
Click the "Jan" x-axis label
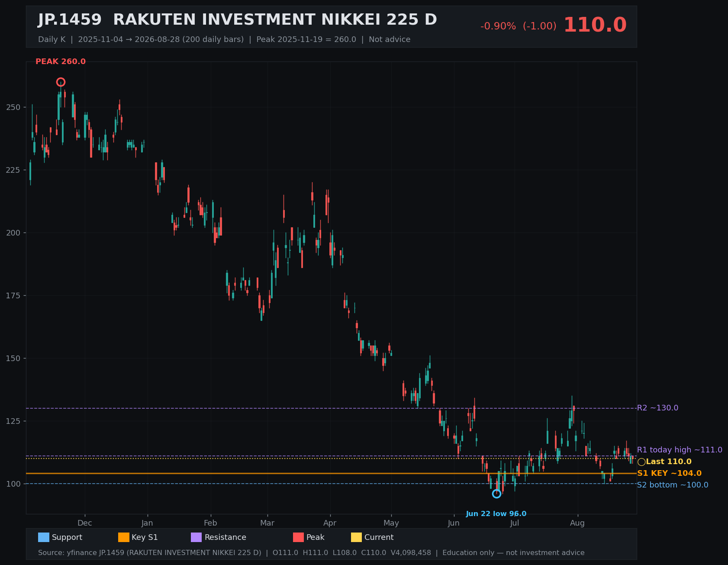click(x=148, y=523)
